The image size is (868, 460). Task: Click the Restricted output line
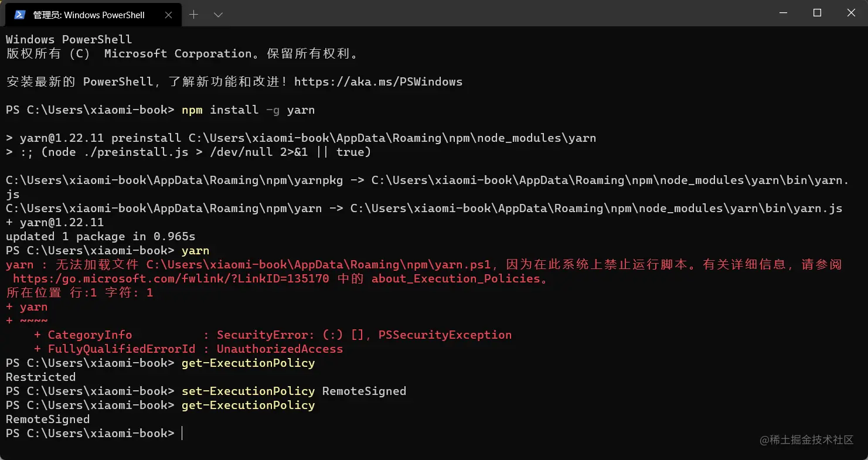(x=41, y=377)
